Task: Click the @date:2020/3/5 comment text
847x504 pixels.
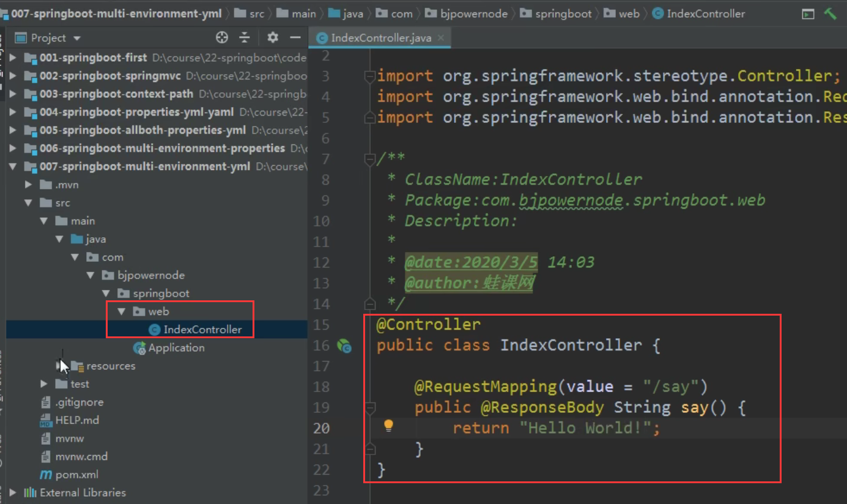Action: pyautogui.click(x=472, y=262)
